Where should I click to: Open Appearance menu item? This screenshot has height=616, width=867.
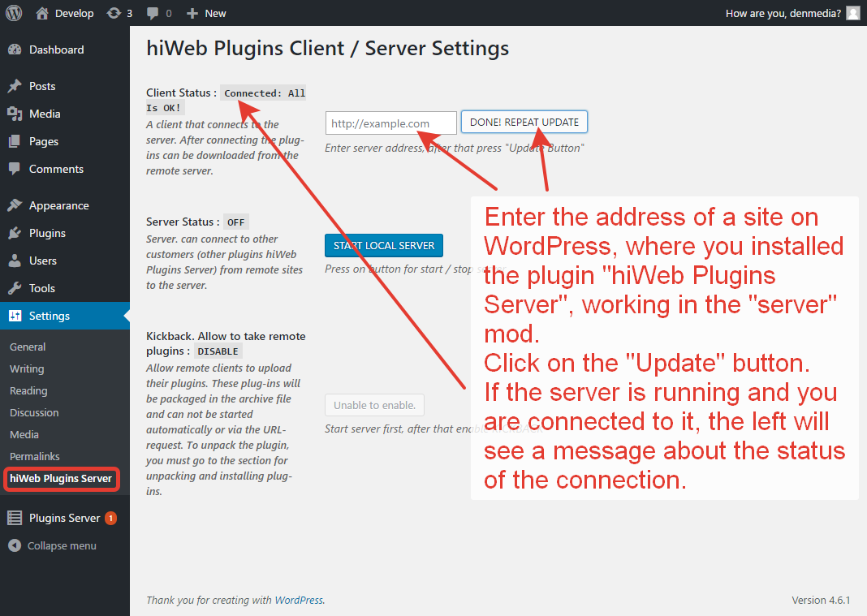click(65, 205)
